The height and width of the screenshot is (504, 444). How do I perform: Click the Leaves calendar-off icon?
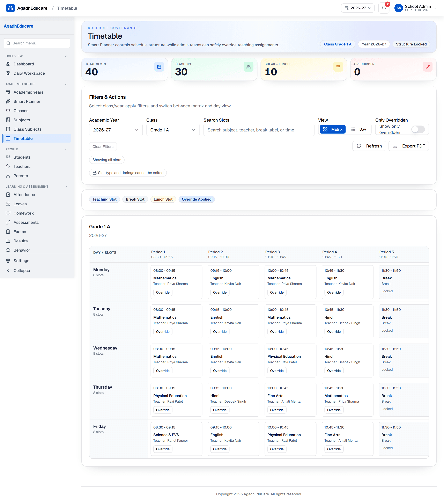[8, 204]
